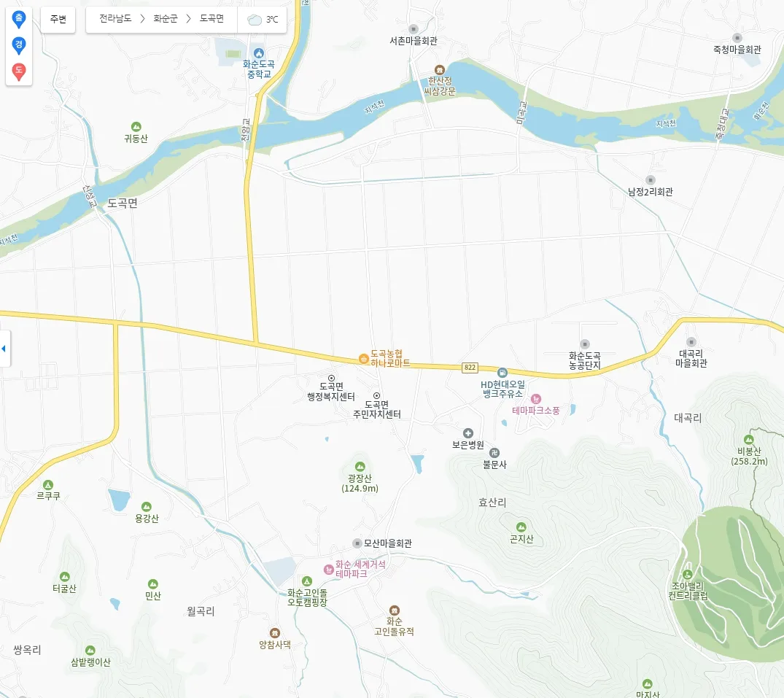Viewport: 784px width, 698px height.
Task: Click the 조아밸리 컨트리클럽 golf icon
Action: 688,574
